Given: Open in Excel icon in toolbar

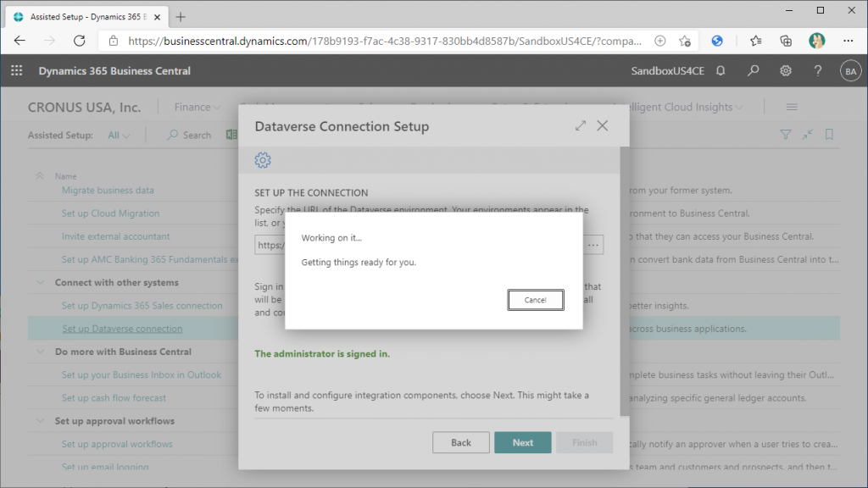Looking at the screenshot, I should tap(232, 135).
